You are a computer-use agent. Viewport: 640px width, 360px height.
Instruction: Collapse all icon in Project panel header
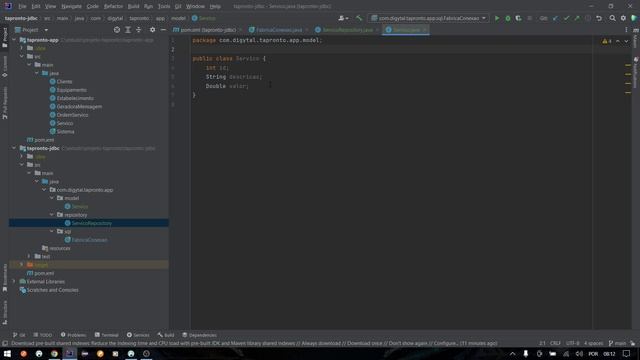138,30
